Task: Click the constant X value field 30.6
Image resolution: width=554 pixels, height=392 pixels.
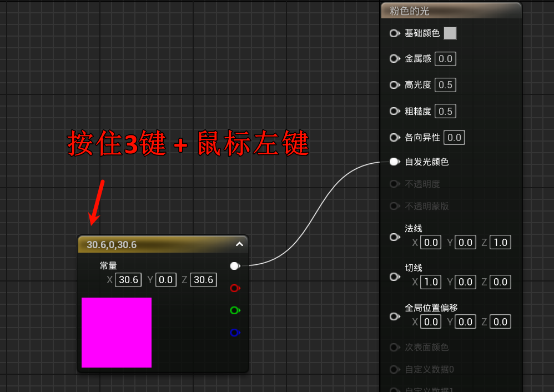Action: pos(128,280)
